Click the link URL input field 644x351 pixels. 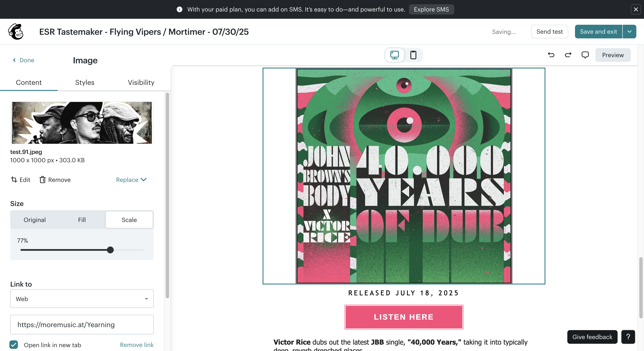(82, 325)
